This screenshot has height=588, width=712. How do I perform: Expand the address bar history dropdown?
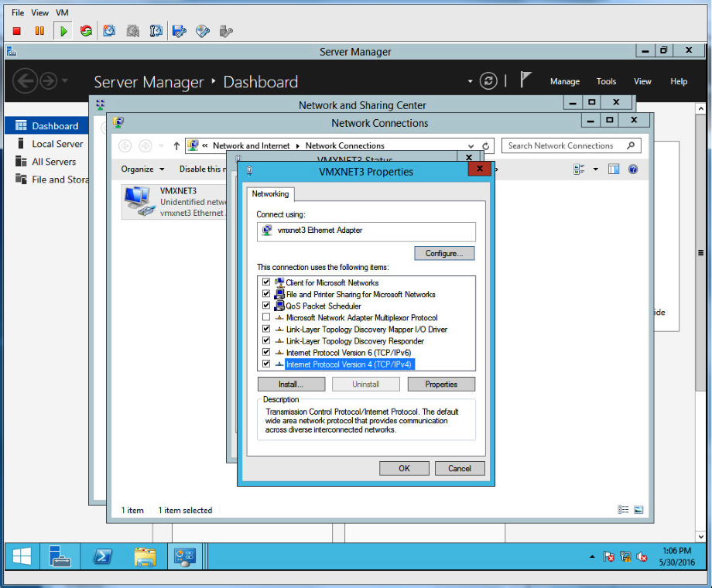pyautogui.click(x=471, y=145)
